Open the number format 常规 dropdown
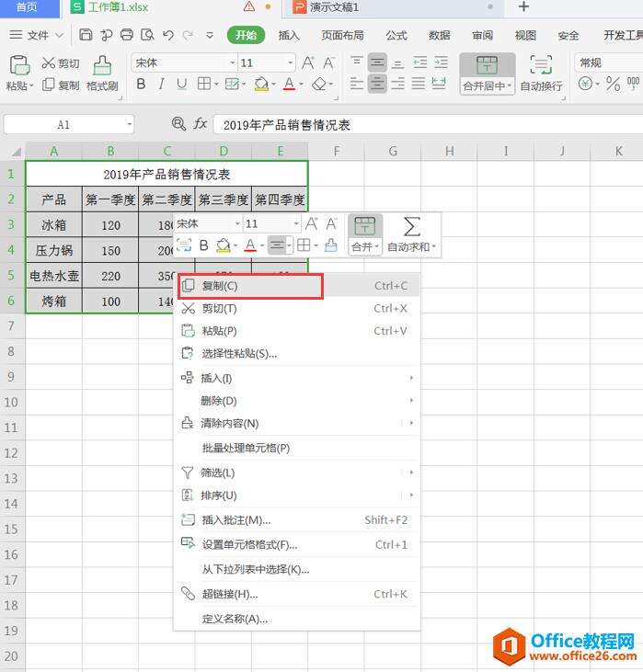643x672 pixels. tap(608, 63)
